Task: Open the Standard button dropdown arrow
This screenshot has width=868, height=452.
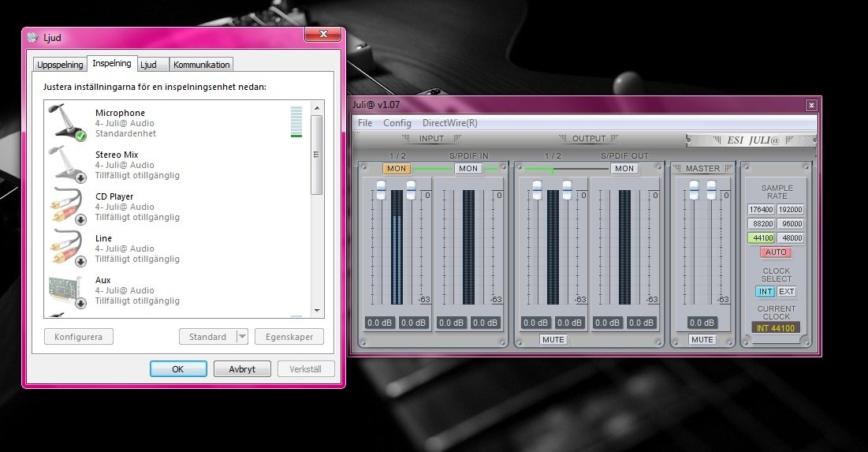Action: [242, 337]
